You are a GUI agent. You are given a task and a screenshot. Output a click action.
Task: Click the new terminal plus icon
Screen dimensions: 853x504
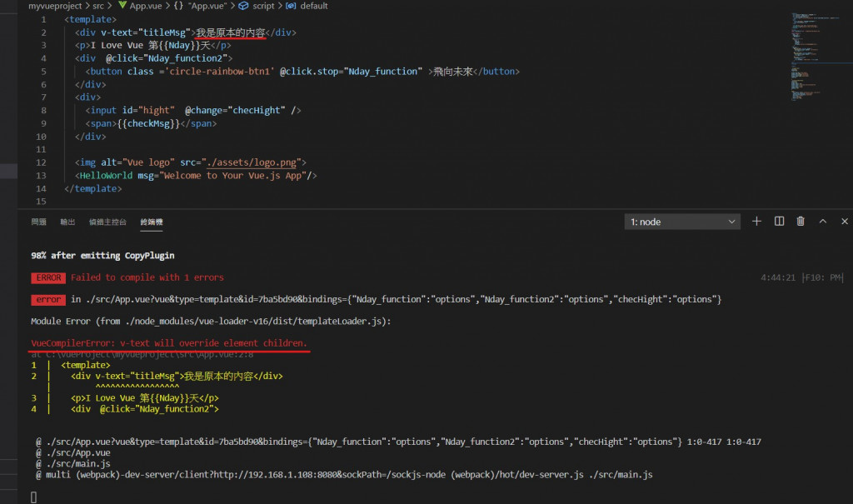click(x=756, y=222)
